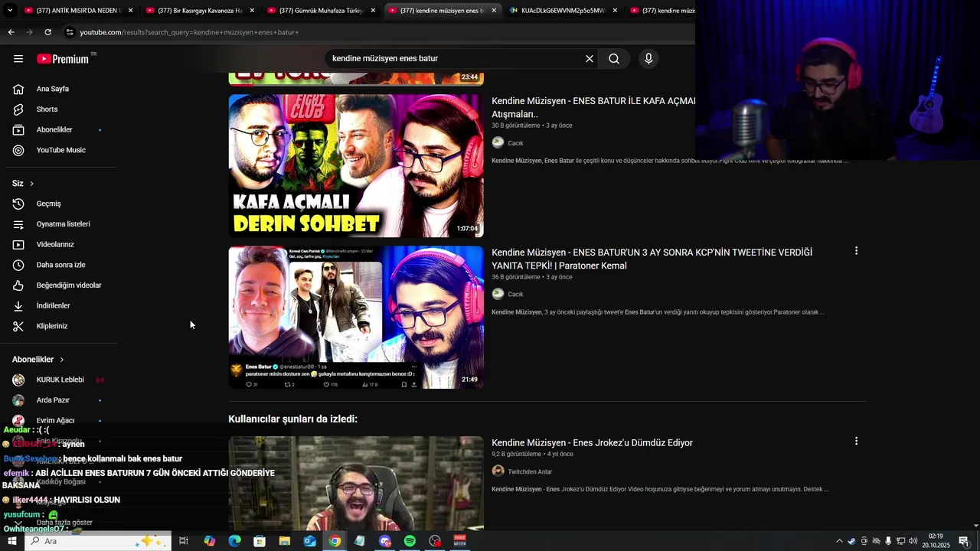Click the Jrokez video thumbnail
Image resolution: width=980 pixels, height=551 pixels.
pos(356,483)
